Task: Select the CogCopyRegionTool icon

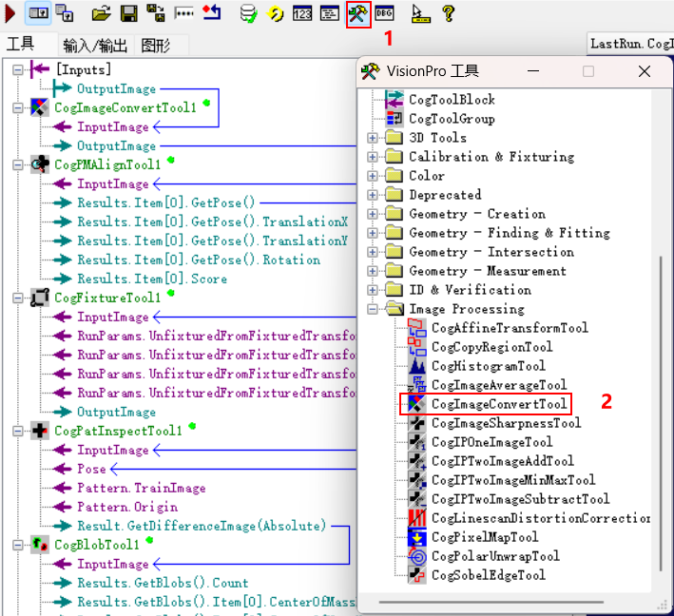Action: [417, 347]
